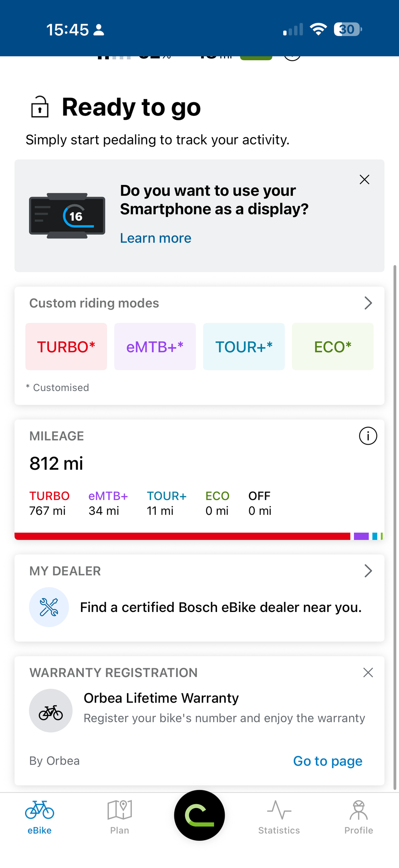Tap the unlocked padlock icon
Viewport: 399px width, 868px height.
coord(40,107)
